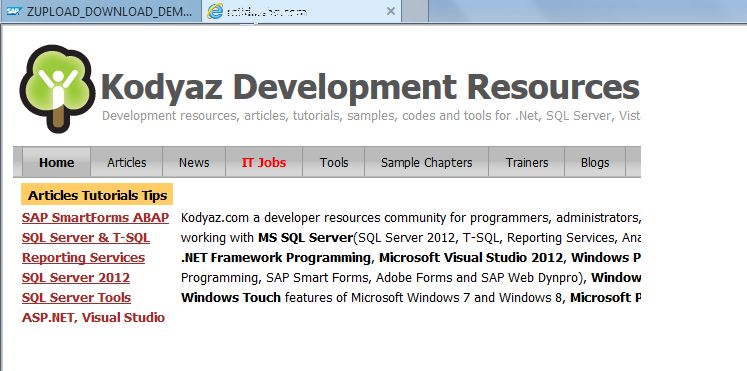Follow the SQL Server Tools link

76,297
